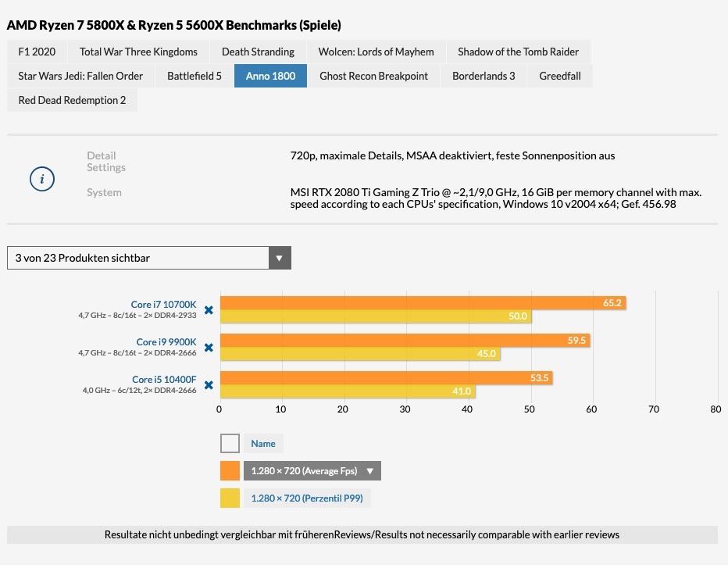Switch to the F1 2020 tab
The image size is (728, 568).
click(x=37, y=52)
